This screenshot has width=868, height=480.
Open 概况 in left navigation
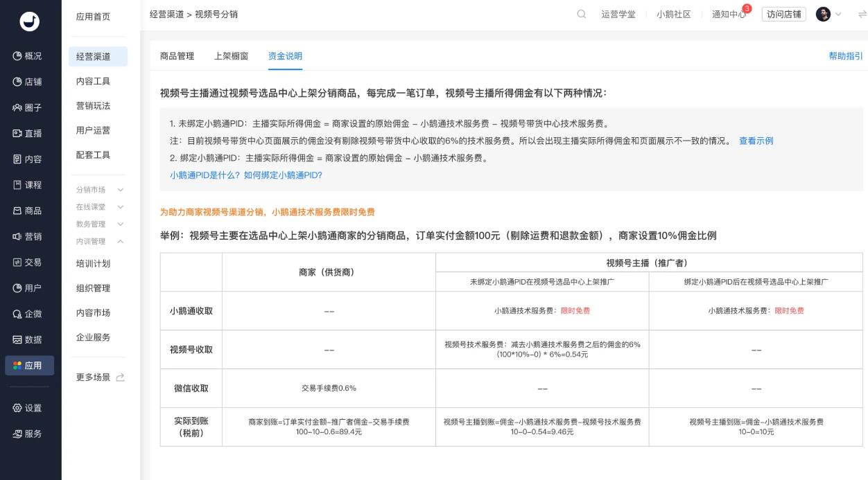28,56
